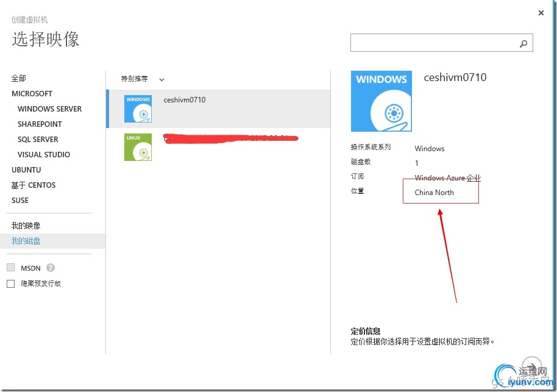Image resolution: width=557 pixels, height=392 pixels.
Task: Select the WINDOWS SERVER category
Action: coord(50,109)
